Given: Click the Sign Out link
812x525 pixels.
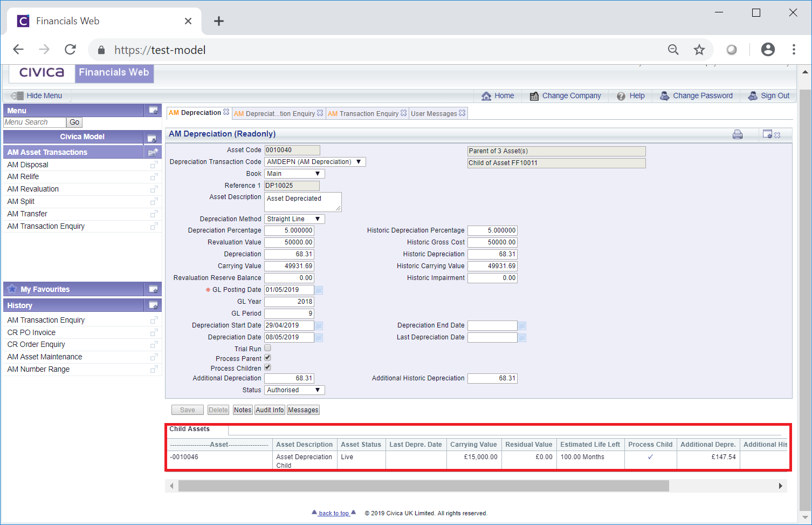Looking at the screenshot, I should (768, 96).
